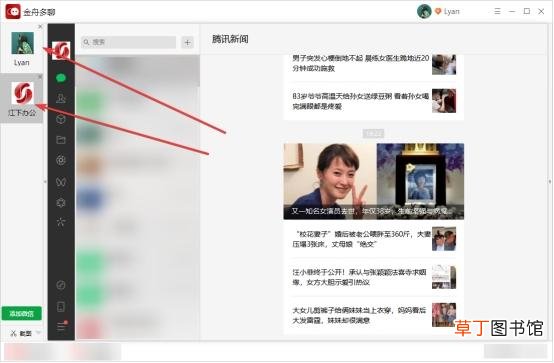Switch to the 江下办公 account tab

click(22, 99)
